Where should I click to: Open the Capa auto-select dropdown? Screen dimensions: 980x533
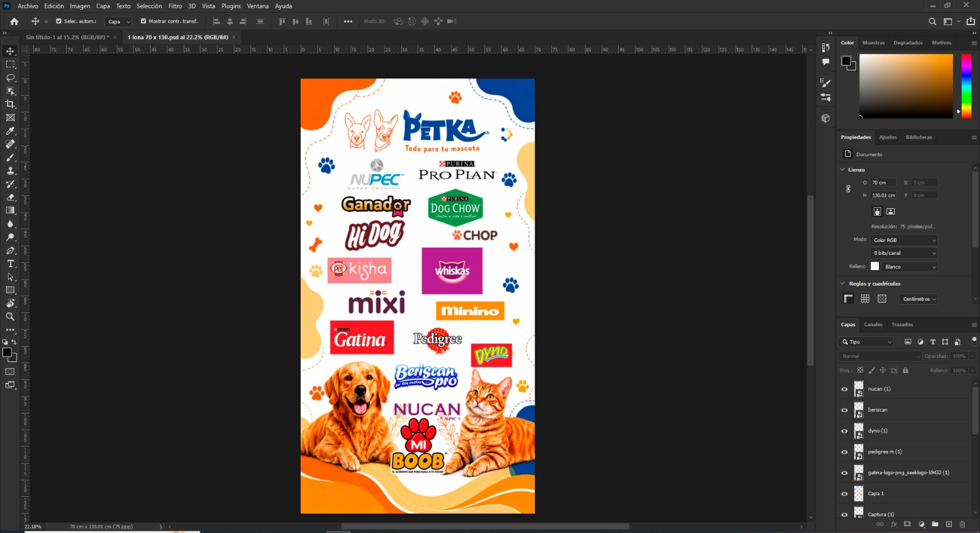point(119,21)
